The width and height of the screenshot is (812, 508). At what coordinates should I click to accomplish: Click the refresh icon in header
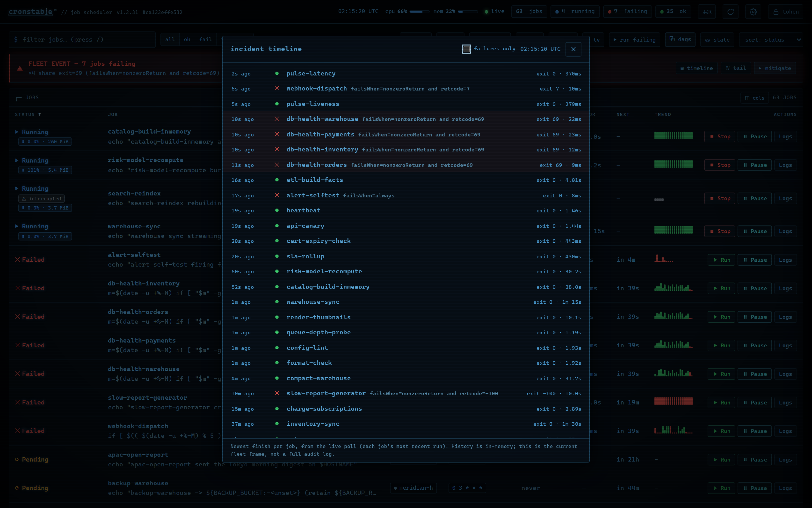click(x=730, y=12)
